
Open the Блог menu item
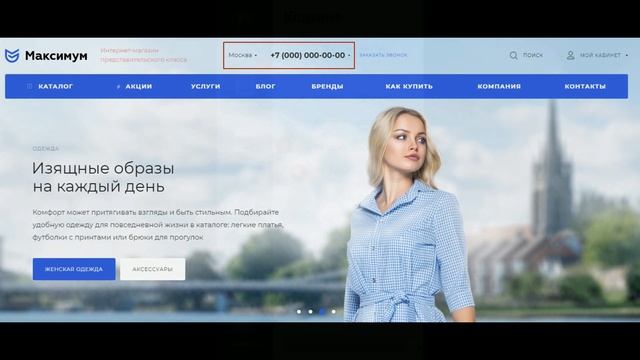tap(265, 86)
